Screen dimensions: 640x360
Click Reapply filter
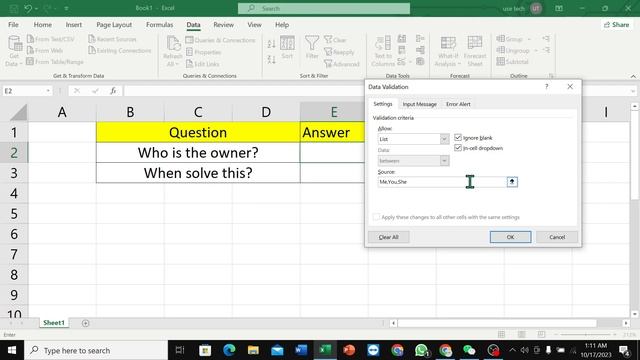[339, 52]
